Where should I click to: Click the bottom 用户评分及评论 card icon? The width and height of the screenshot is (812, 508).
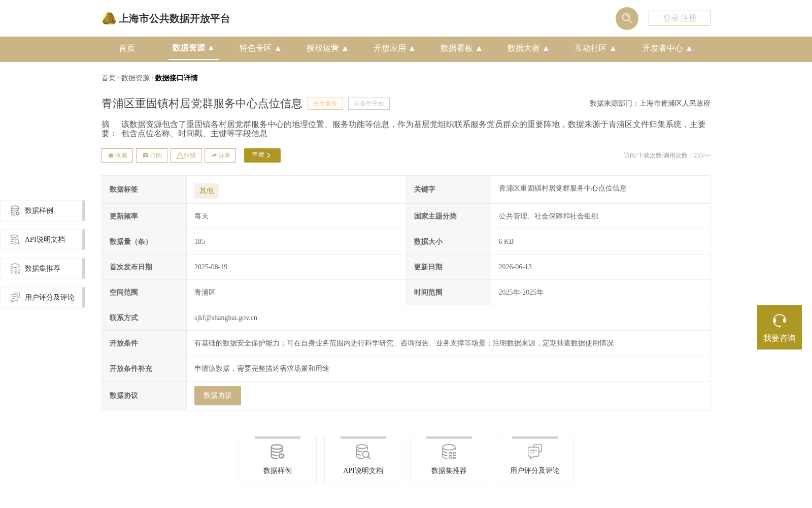pyautogui.click(x=535, y=452)
